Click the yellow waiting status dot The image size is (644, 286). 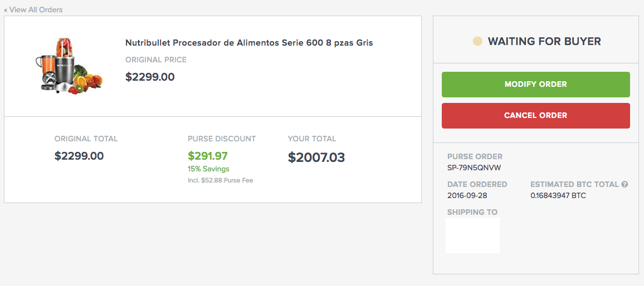tap(477, 41)
